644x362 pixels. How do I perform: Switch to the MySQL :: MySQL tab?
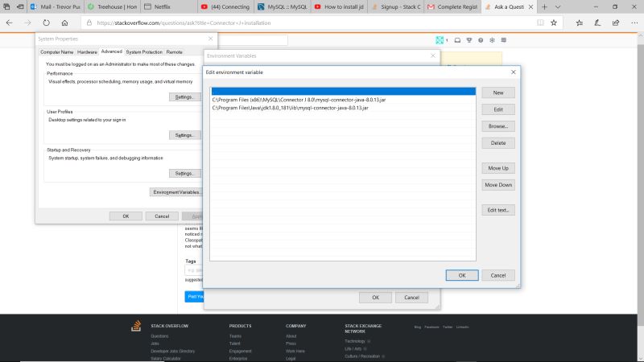click(283, 7)
